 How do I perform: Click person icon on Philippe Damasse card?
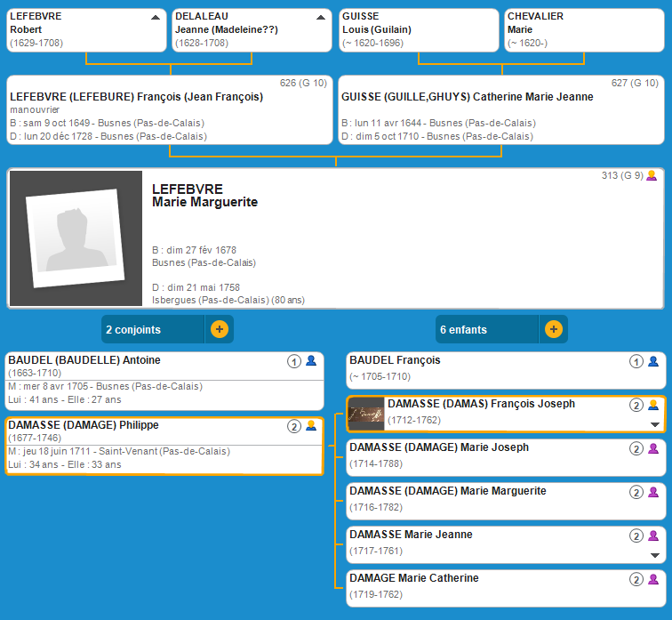coord(311,426)
